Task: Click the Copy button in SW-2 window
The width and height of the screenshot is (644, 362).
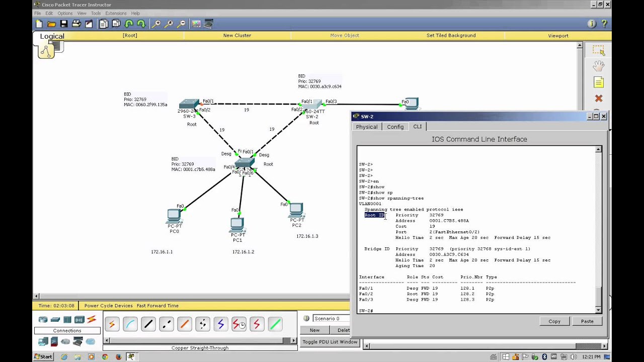Action: click(x=554, y=321)
